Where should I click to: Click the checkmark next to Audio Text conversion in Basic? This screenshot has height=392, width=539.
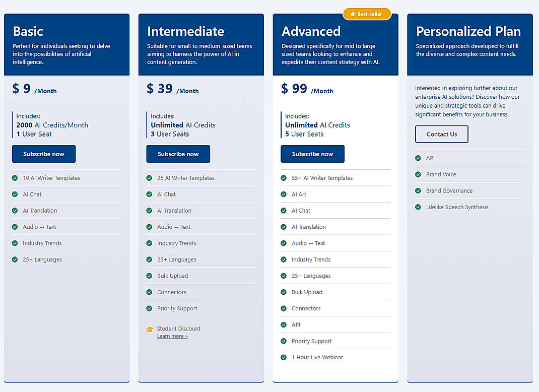pos(15,227)
